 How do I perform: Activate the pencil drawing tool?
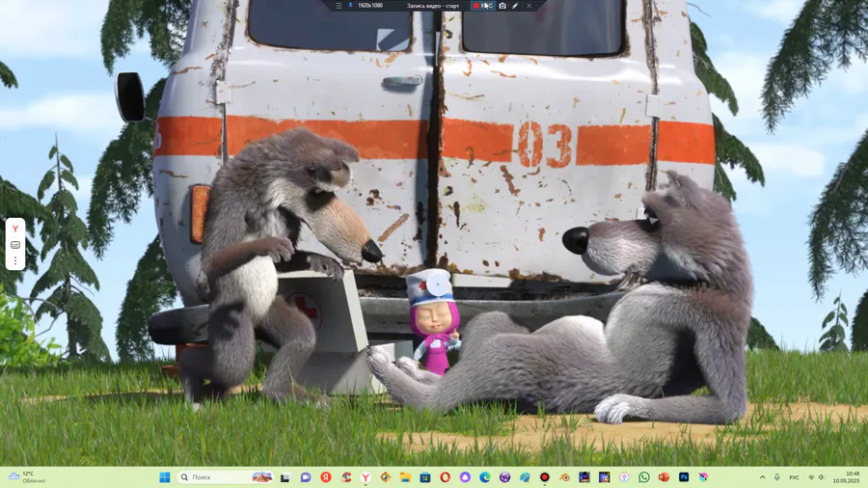click(515, 6)
